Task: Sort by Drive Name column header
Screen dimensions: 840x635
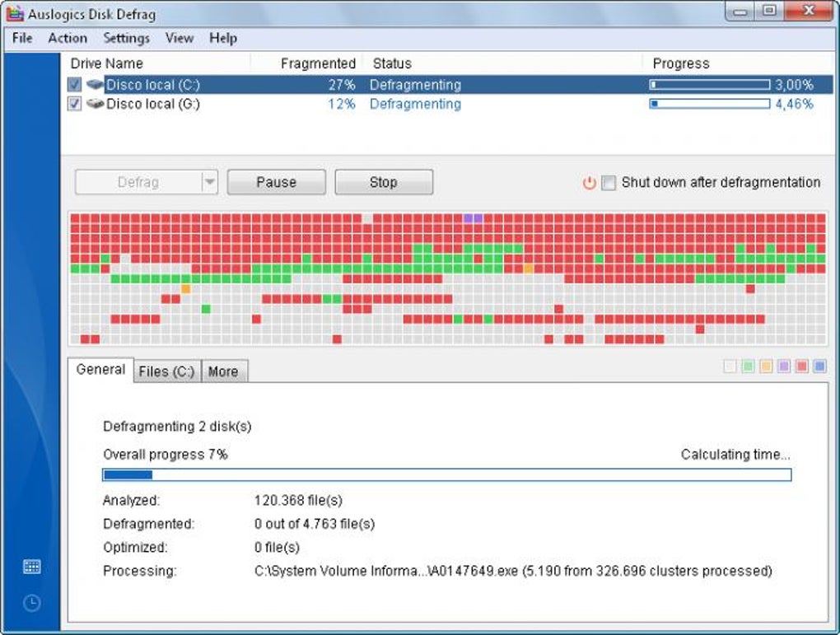Action: [x=107, y=63]
